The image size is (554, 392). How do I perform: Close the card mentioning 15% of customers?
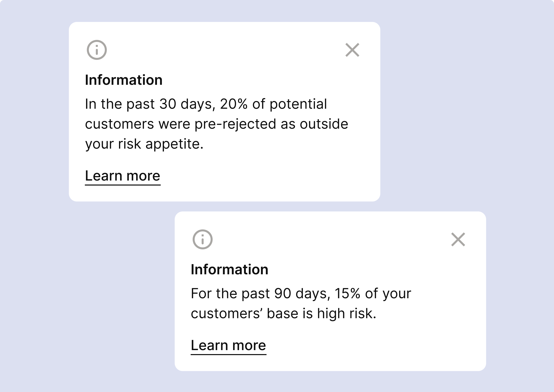point(458,239)
